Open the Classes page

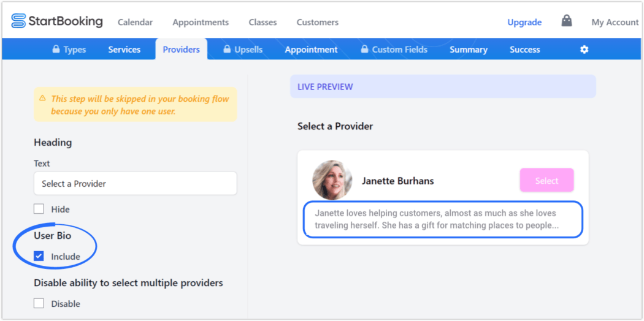pyautogui.click(x=263, y=22)
